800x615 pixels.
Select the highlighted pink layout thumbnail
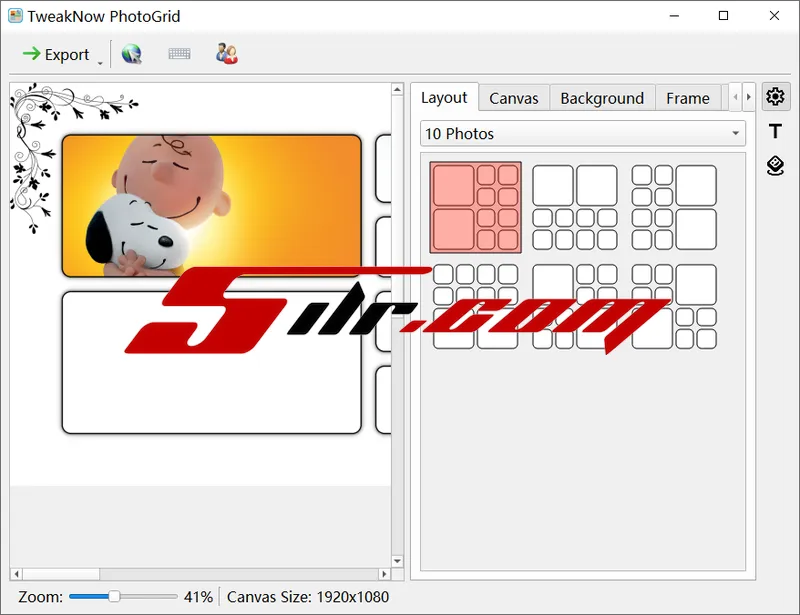[476, 207]
